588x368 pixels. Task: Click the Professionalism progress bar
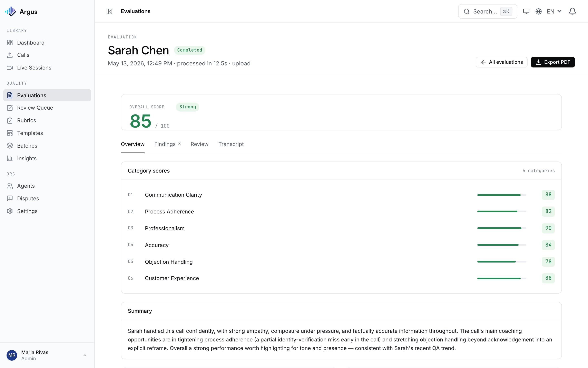pyautogui.click(x=501, y=228)
